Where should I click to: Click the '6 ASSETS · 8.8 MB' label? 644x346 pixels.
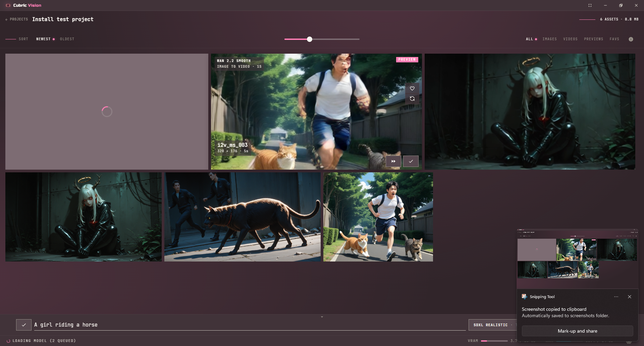pos(619,19)
